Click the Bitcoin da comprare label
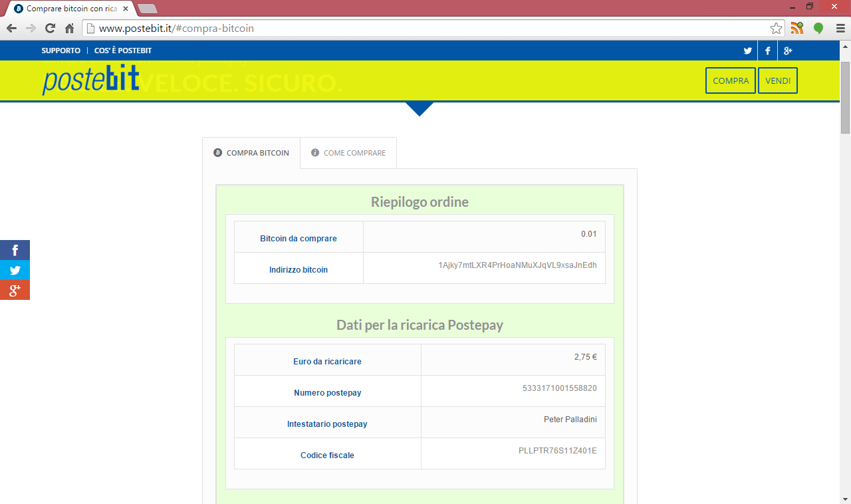The image size is (851, 504). [x=299, y=239]
